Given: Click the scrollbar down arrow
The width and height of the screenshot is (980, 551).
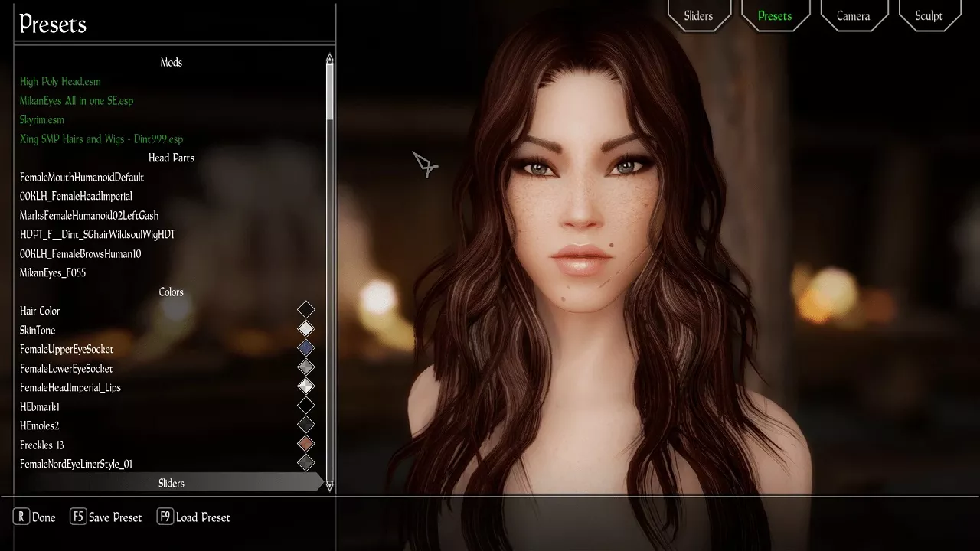Looking at the screenshot, I should 330,485.
